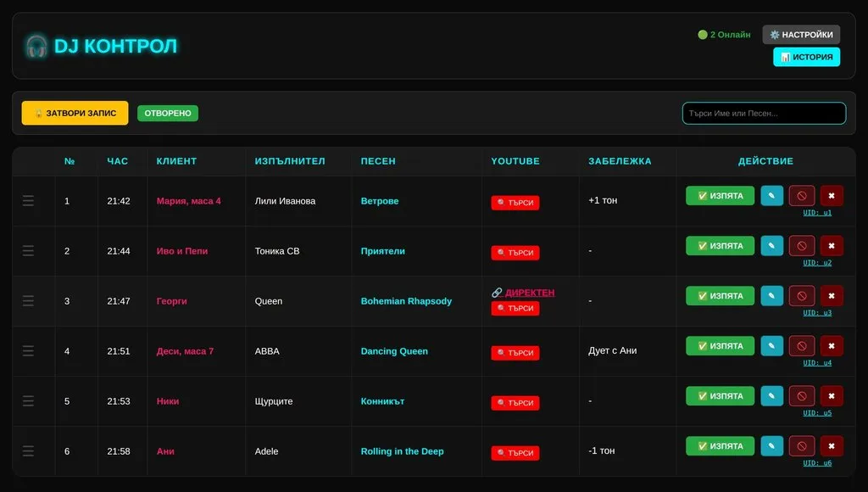
Task: Click Търси under the Директен link
Action: click(515, 308)
